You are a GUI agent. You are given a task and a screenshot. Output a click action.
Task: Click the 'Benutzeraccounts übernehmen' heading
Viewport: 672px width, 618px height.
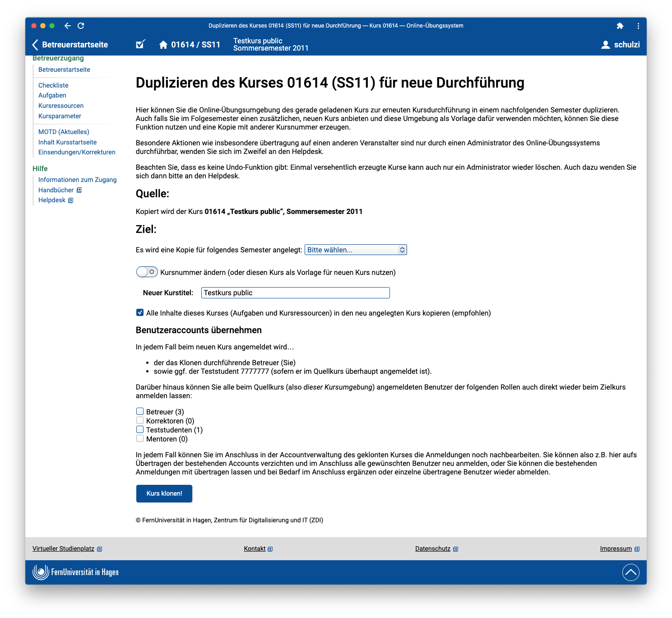[199, 330]
